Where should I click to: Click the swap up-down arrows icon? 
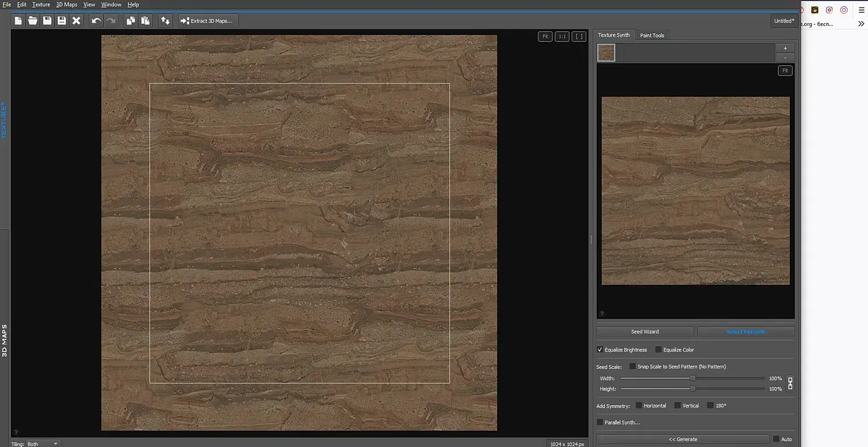(x=166, y=21)
